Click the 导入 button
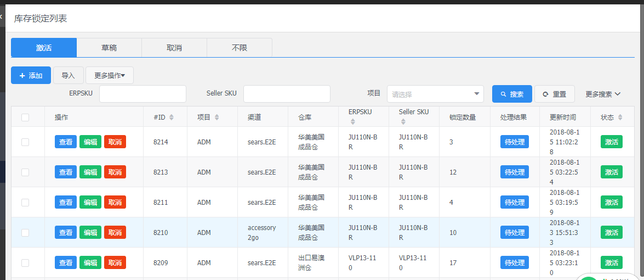 click(69, 75)
